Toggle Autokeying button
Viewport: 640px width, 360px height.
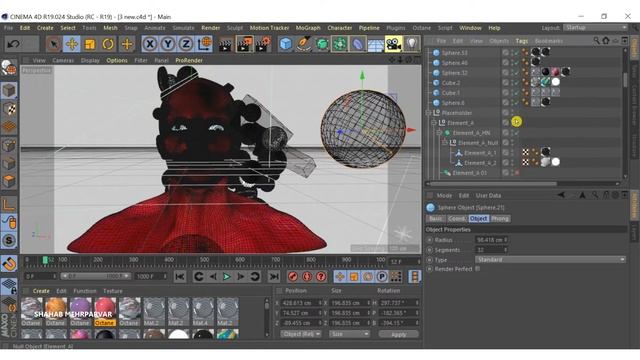[x=307, y=277]
